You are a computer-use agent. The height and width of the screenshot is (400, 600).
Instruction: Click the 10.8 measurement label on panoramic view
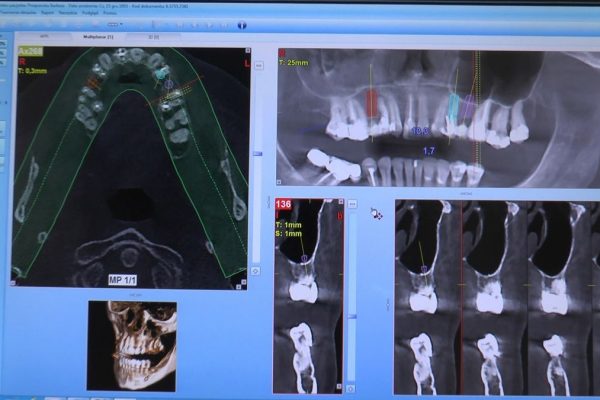point(420,131)
